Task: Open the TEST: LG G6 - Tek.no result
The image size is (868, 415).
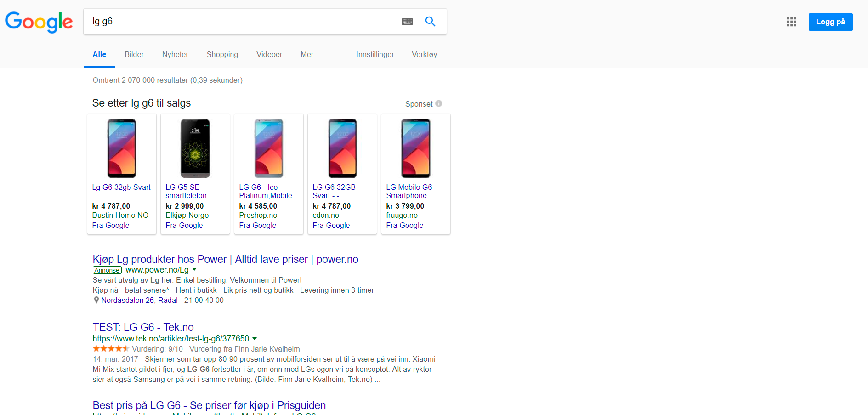Action: point(143,327)
